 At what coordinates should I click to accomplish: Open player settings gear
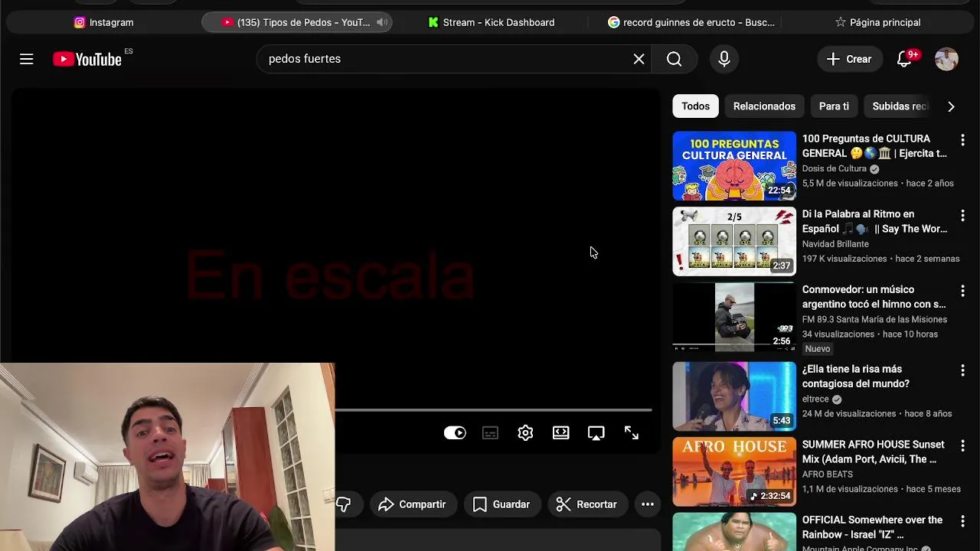[525, 433]
